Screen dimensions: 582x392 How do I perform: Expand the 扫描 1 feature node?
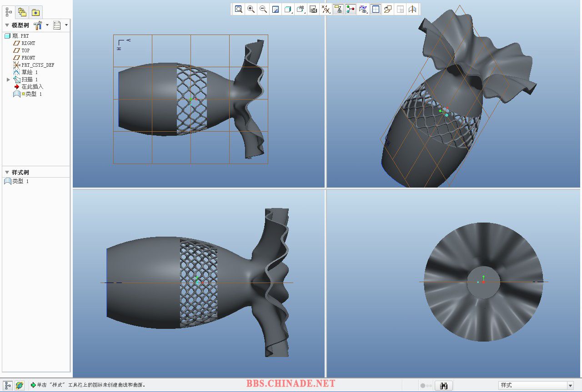[x=8, y=79]
